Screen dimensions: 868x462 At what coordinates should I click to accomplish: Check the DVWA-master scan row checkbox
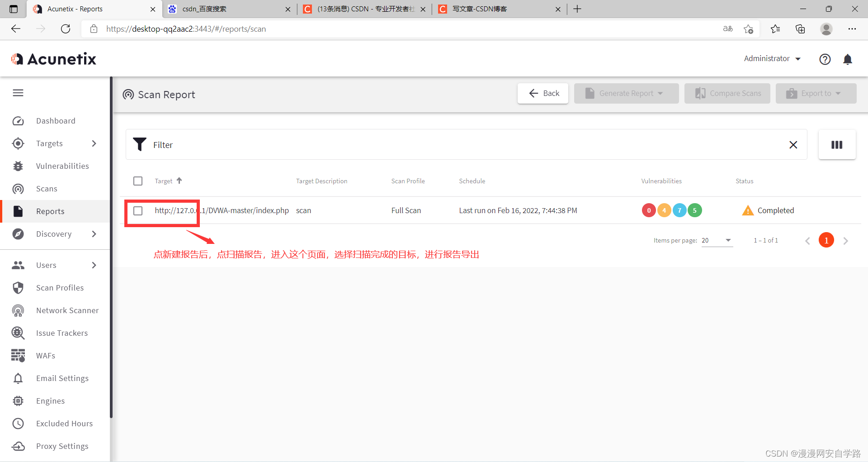tap(138, 211)
